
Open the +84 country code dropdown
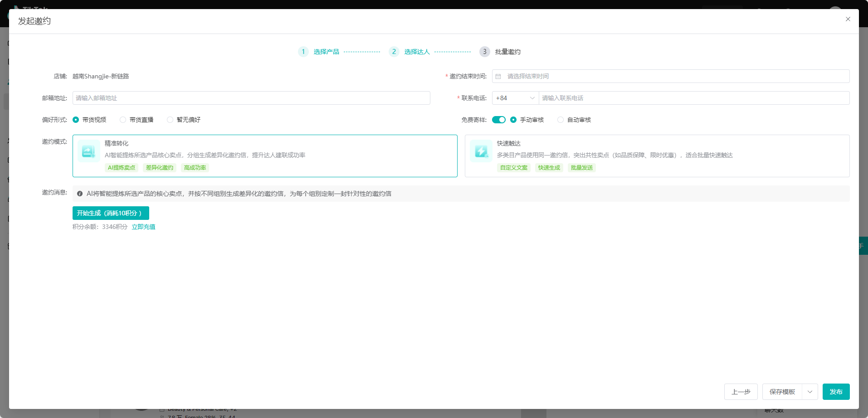coord(515,98)
